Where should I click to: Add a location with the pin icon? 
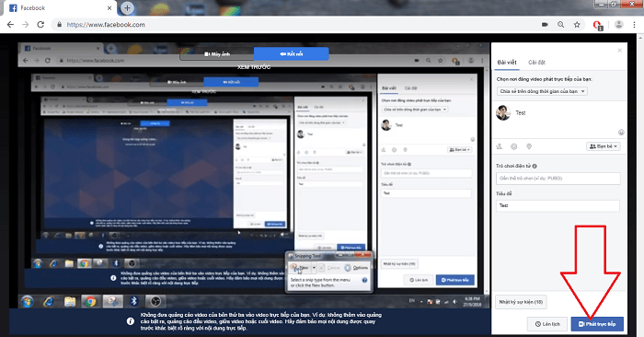[x=529, y=146]
